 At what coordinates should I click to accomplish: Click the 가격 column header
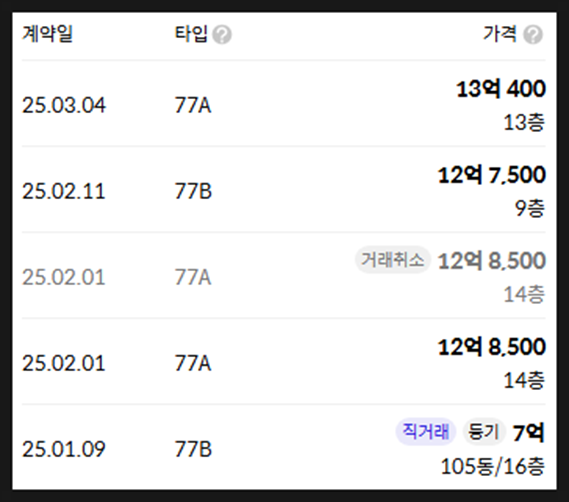(500, 34)
